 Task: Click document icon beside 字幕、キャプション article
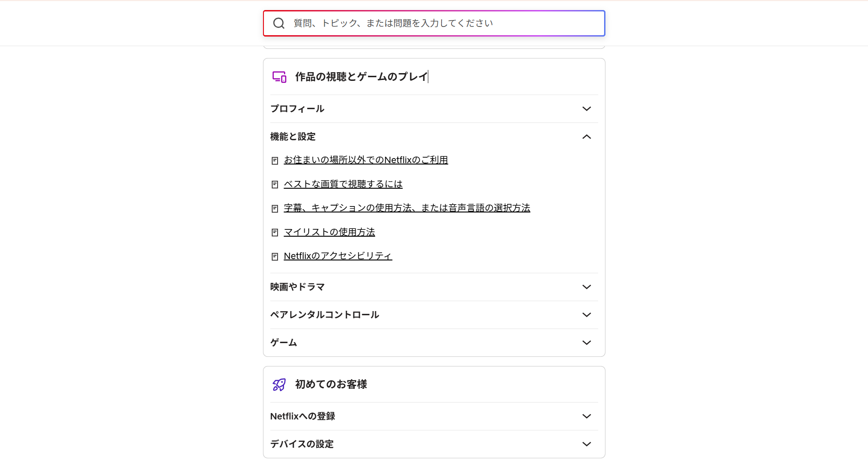pyautogui.click(x=275, y=209)
